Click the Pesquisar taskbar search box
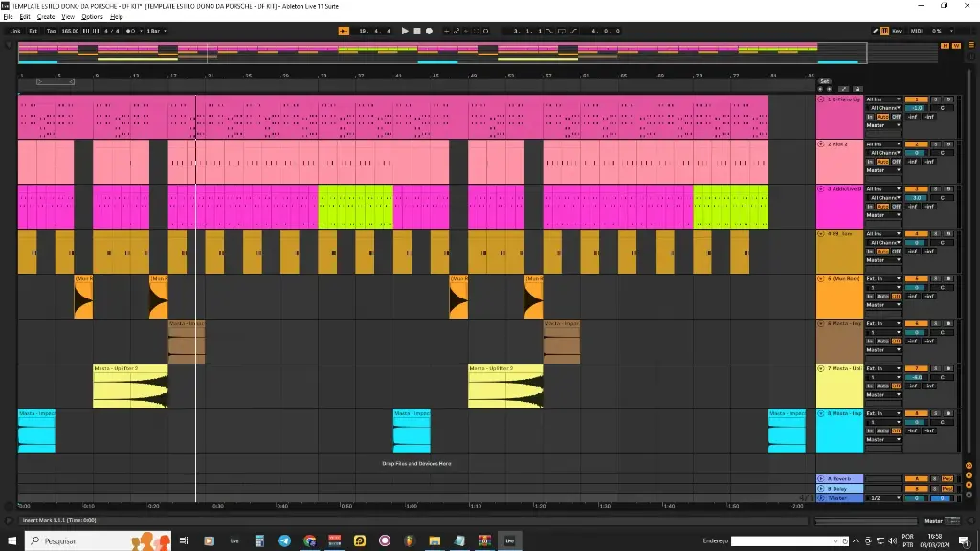 tap(99, 541)
